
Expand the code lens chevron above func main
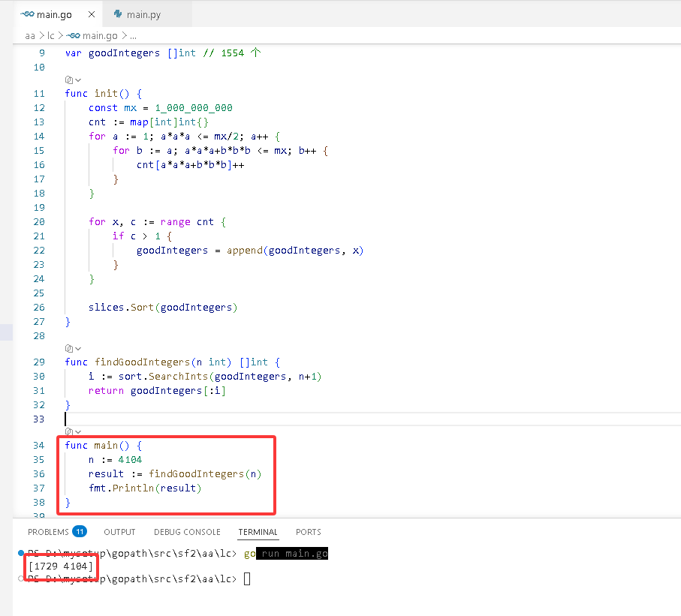[x=78, y=432]
